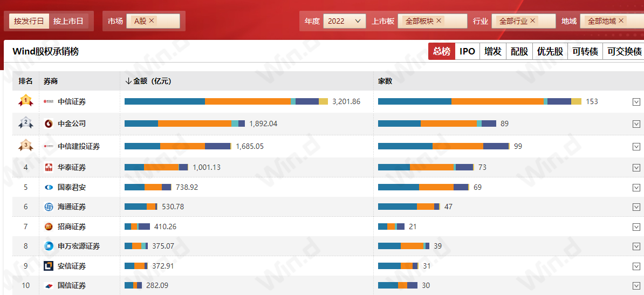Click the 申万宏源证券 logo icon
Screen dimensions: 644x295
point(49,246)
